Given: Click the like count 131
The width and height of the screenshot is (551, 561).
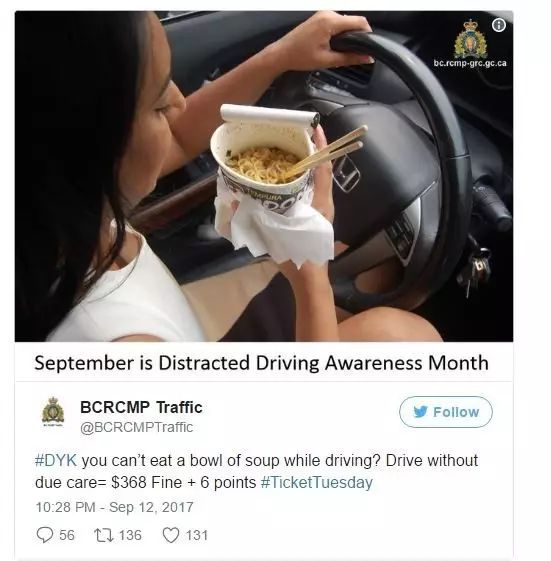Looking at the screenshot, I should coord(197,536).
